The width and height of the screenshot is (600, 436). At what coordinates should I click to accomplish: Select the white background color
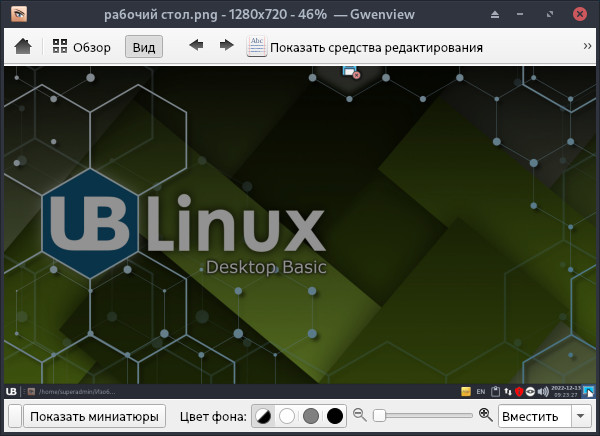pos(287,416)
